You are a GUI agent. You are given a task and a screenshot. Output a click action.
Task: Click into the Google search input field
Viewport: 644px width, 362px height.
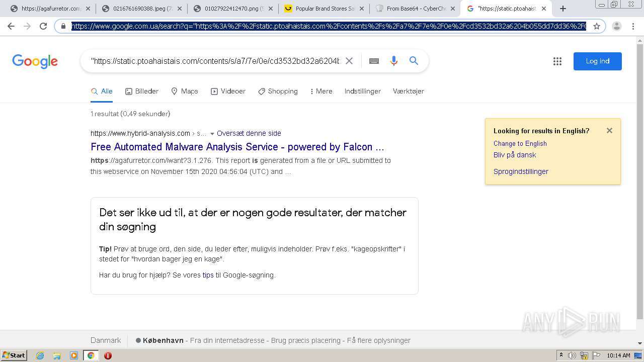point(215,61)
